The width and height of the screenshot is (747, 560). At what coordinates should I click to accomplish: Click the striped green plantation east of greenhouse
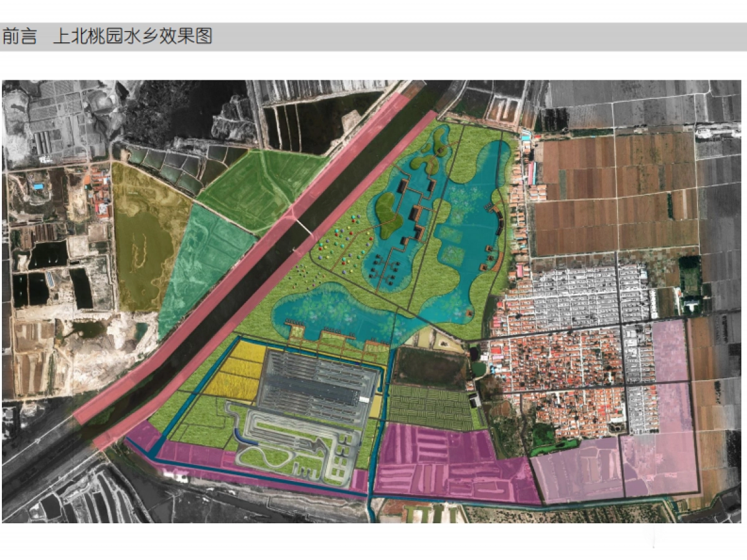[428, 406]
